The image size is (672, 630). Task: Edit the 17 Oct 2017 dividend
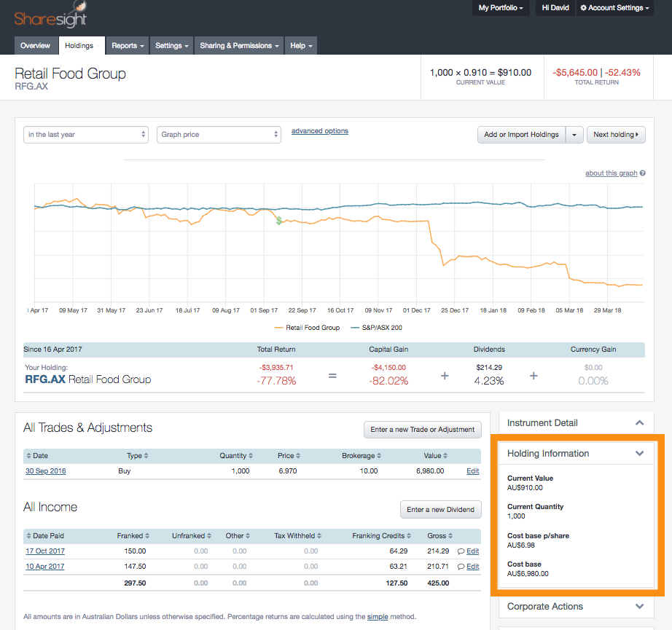[473, 551]
